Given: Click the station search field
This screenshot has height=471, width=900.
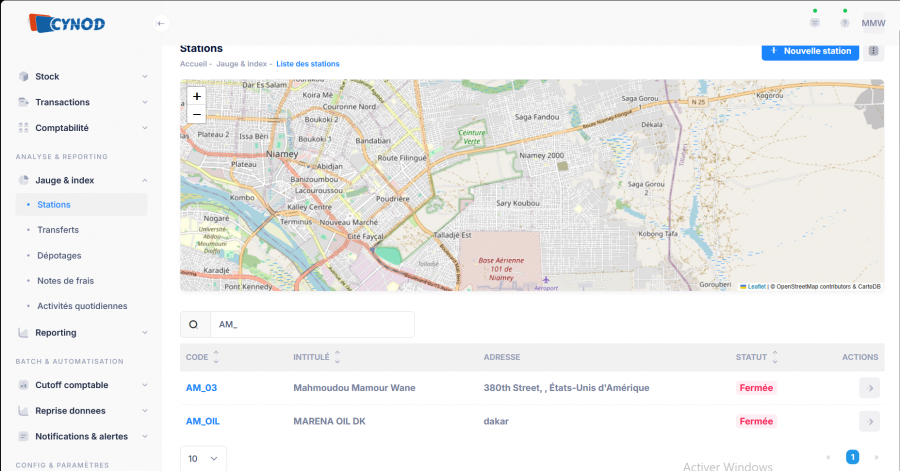Looking at the screenshot, I should coord(310,325).
